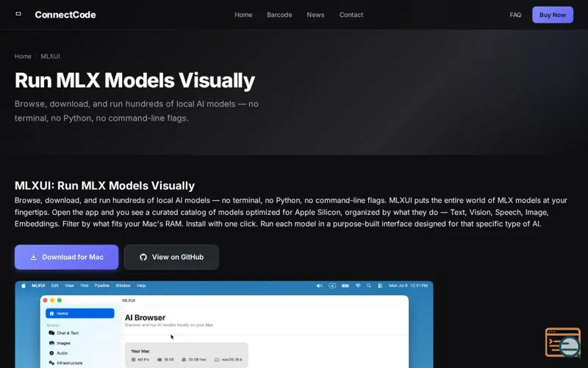Click the Spotlight search icon in the embedded menu bar
The image size is (588, 368).
coord(369,286)
